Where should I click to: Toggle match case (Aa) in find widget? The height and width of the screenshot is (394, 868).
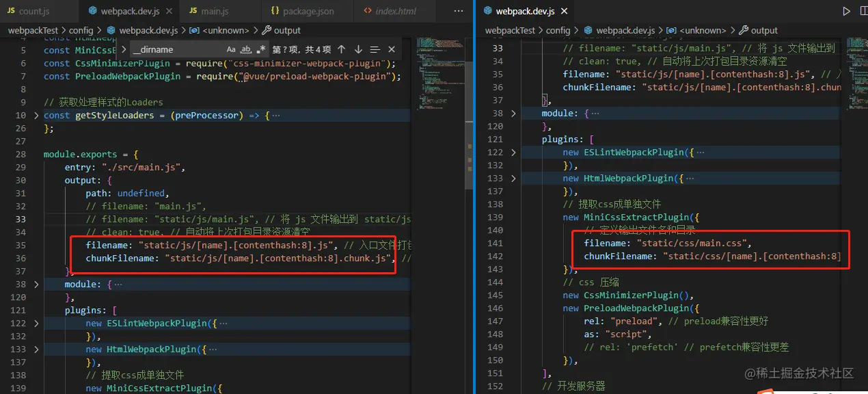coord(231,49)
